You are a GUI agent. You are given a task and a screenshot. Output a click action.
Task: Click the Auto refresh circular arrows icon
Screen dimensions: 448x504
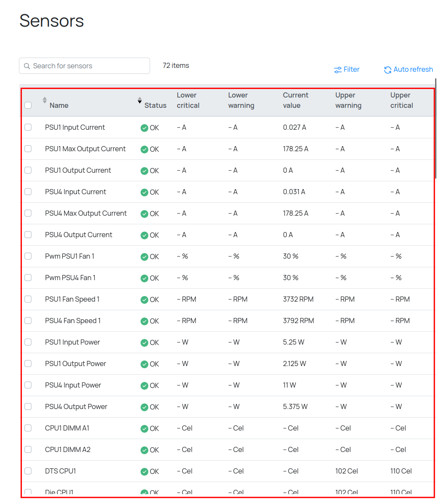coord(388,70)
